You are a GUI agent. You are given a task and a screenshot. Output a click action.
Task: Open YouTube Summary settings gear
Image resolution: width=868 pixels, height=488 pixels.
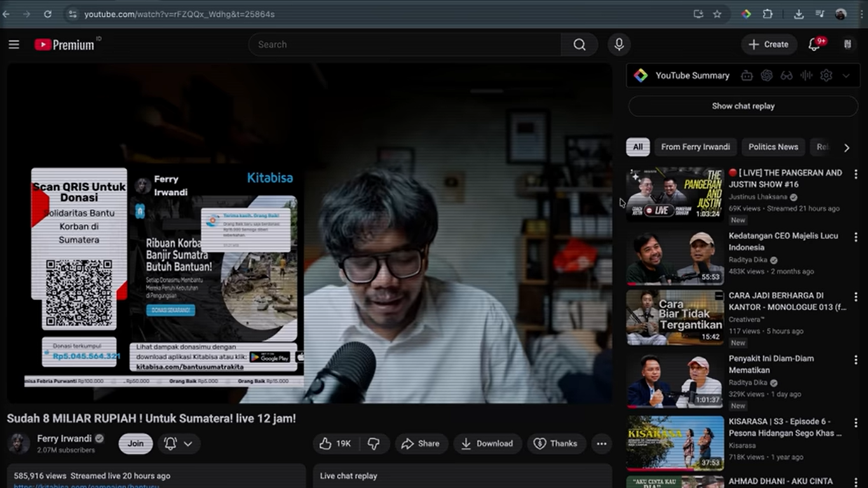pyautogui.click(x=826, y=76)
